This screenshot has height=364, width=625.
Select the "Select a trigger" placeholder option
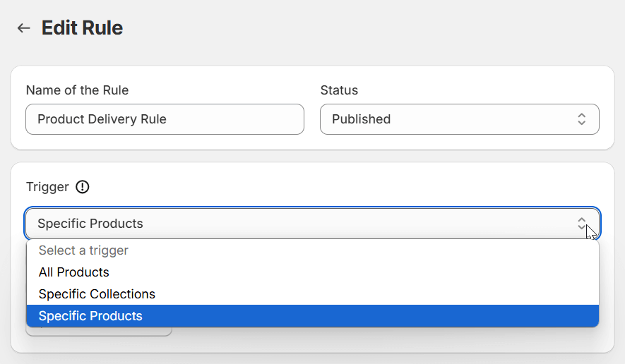(83, 250)
